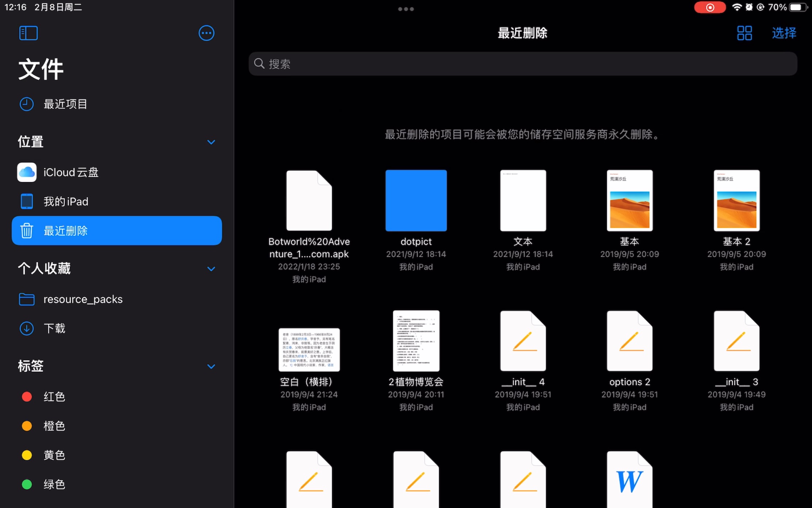Open the 下载 downloads folder

[54, 328]
